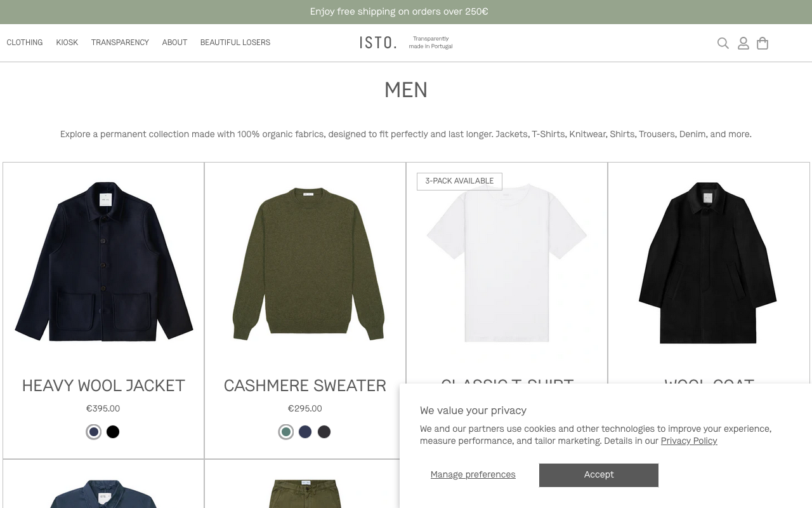Navigate to Beautiful Losers

tap(235, 43)
